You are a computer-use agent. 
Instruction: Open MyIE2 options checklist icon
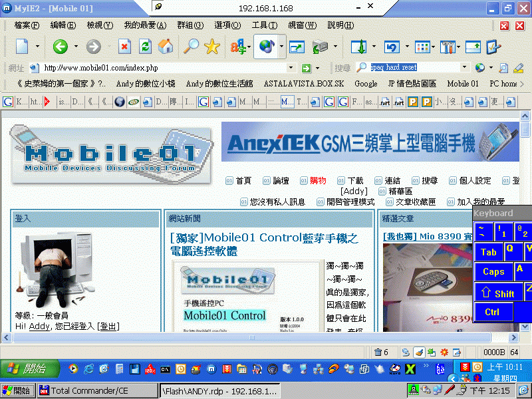(493, 47)
